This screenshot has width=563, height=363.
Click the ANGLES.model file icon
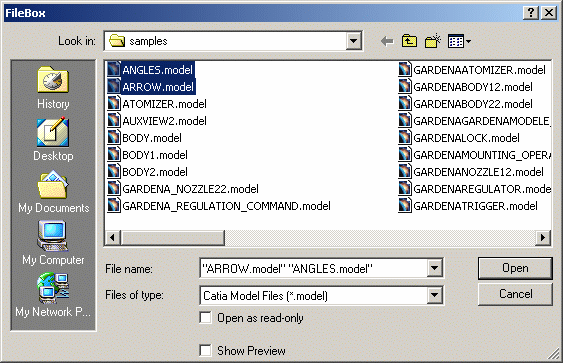point(113,69)
